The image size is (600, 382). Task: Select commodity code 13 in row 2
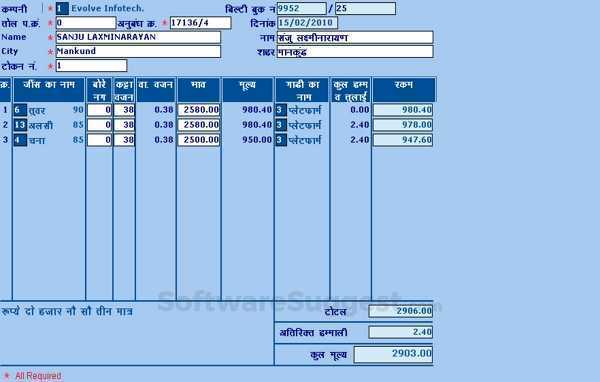pos(20,125)
